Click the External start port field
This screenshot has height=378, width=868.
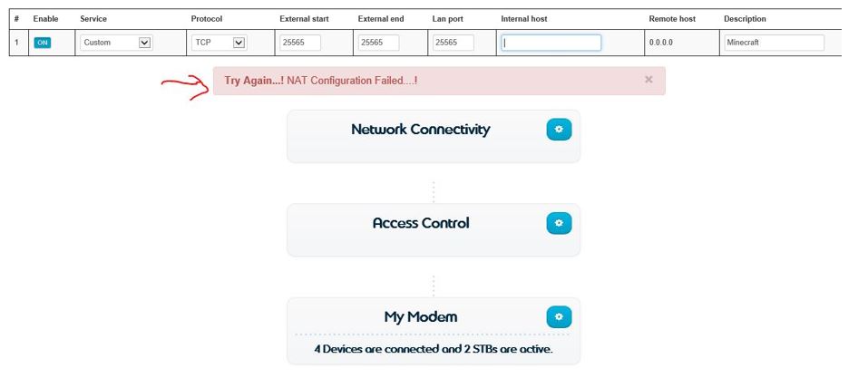click(300, 43)
